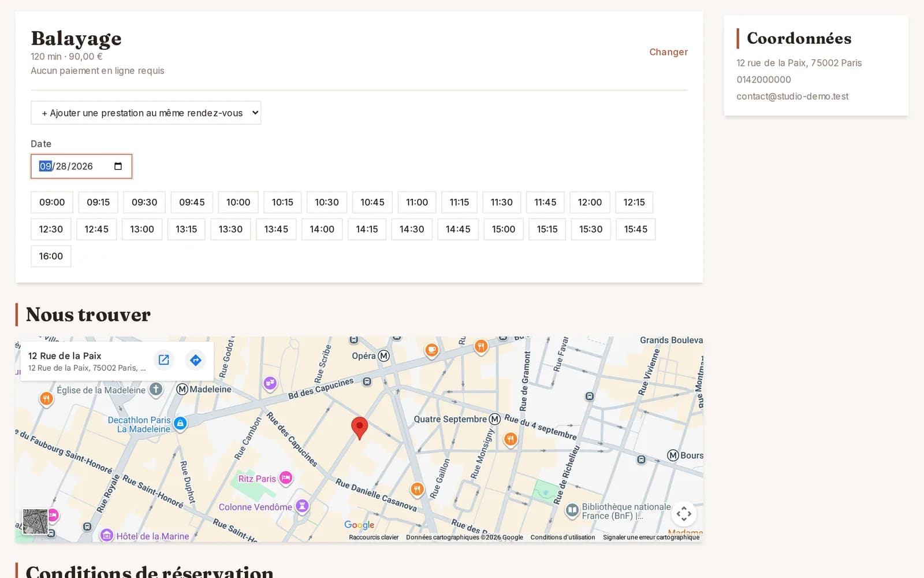Select the 15:15 time slot
The height and width of the screenshot is (578, 924).
pyautogui.click(x=547, y=229)
